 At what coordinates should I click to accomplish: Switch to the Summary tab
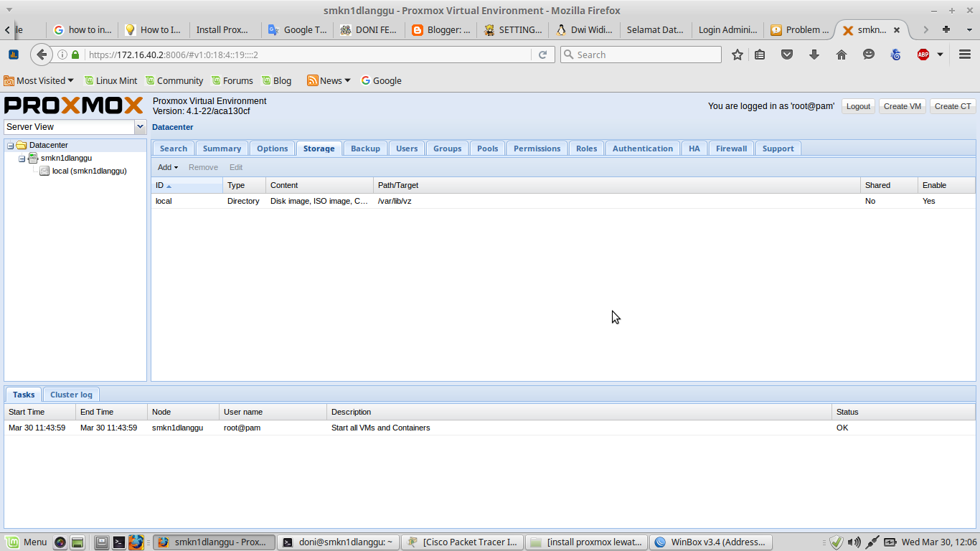click(x=222, y=149)
